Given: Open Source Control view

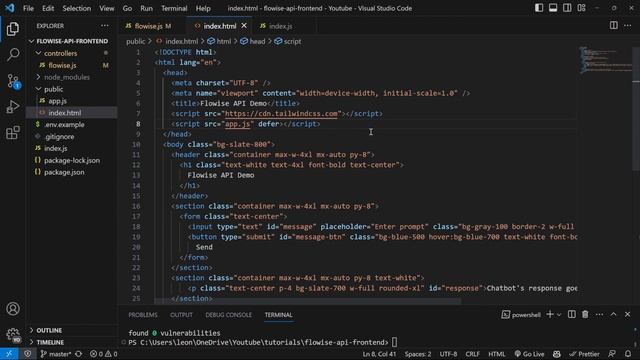Looking at the screenshot, I should point(13,81).
